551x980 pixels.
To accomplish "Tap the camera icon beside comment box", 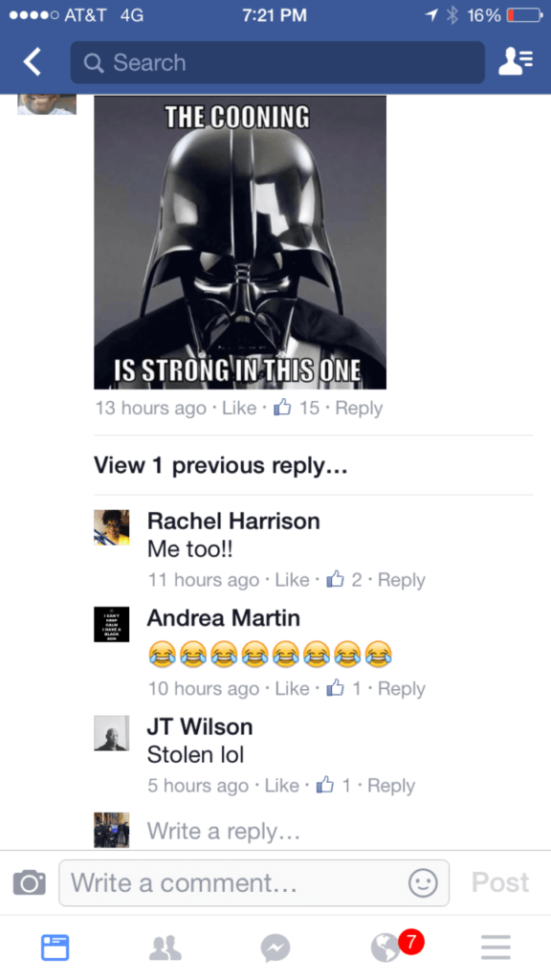I will pyautogui.click(x=30, y=882).
